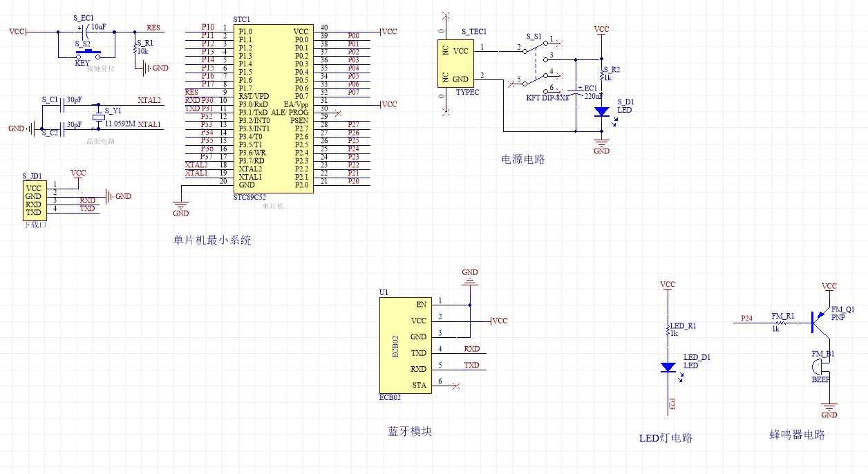Select the S_EC1 10uF reset capacitor
868x474 pixels.
point(85,31)
